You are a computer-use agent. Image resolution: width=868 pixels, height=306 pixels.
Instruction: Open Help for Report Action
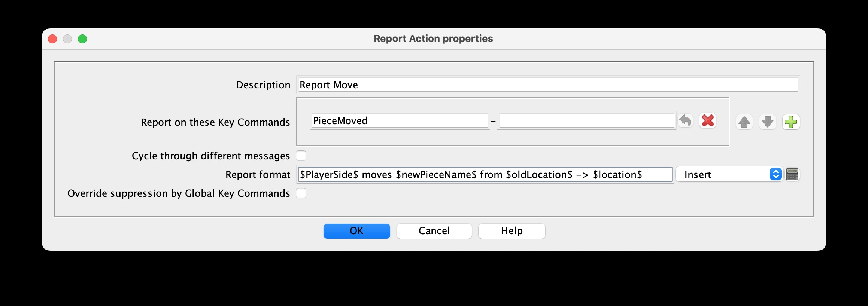point(512,231)
